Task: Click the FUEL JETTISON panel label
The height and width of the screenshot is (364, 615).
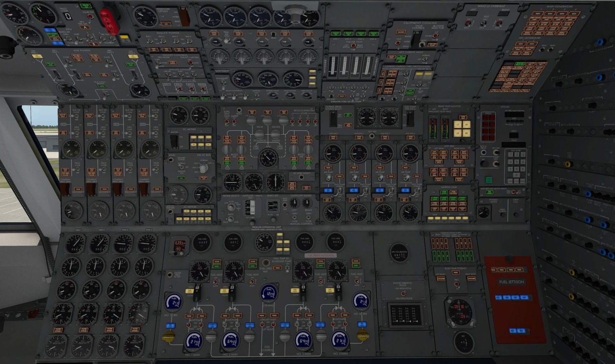Action: (x=511, y=282)
